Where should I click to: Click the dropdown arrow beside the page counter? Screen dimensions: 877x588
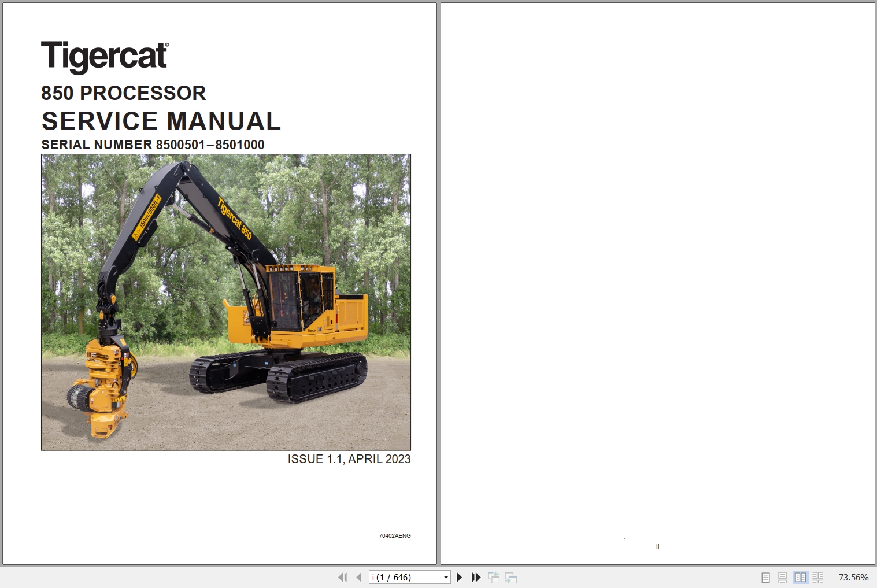[446, 577]
